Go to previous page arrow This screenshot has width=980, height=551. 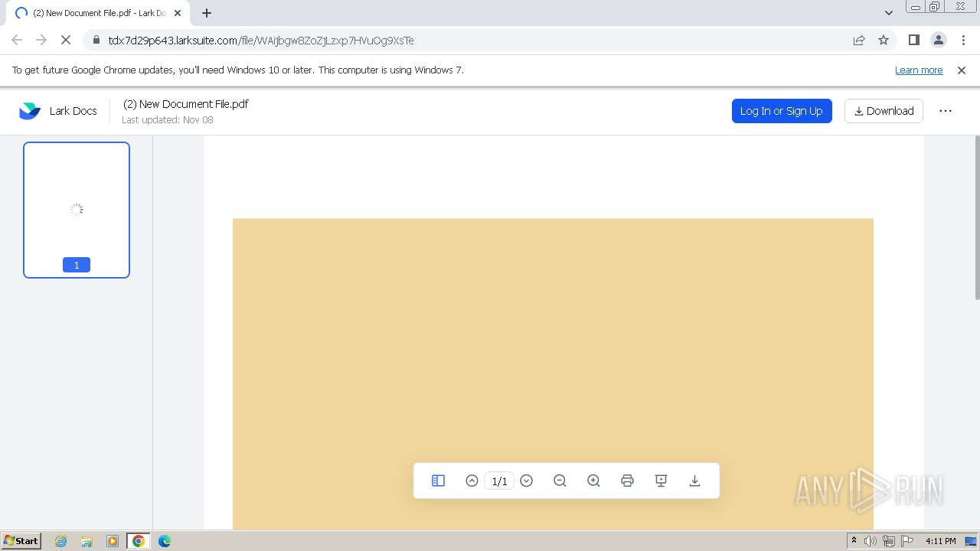pyautogui.click(x=472, y=481)
